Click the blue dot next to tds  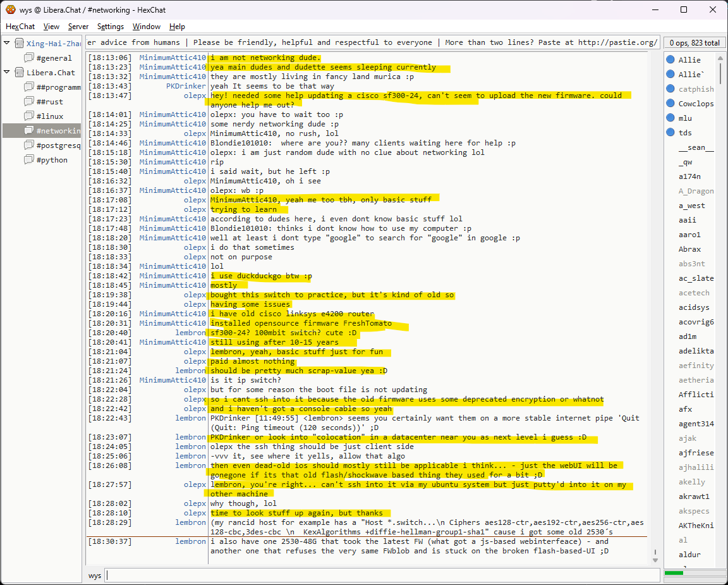pos(670,133)
